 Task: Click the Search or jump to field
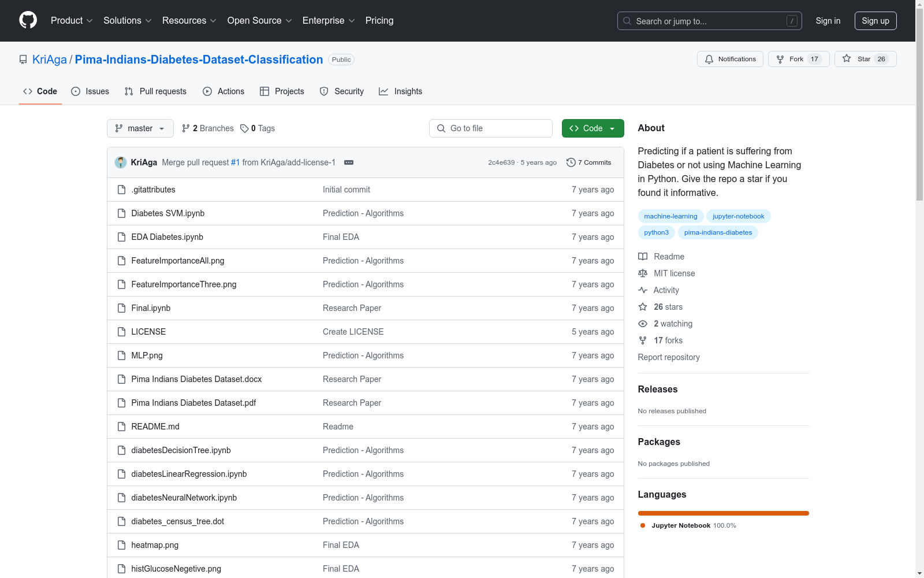click(x=709, y=21)
